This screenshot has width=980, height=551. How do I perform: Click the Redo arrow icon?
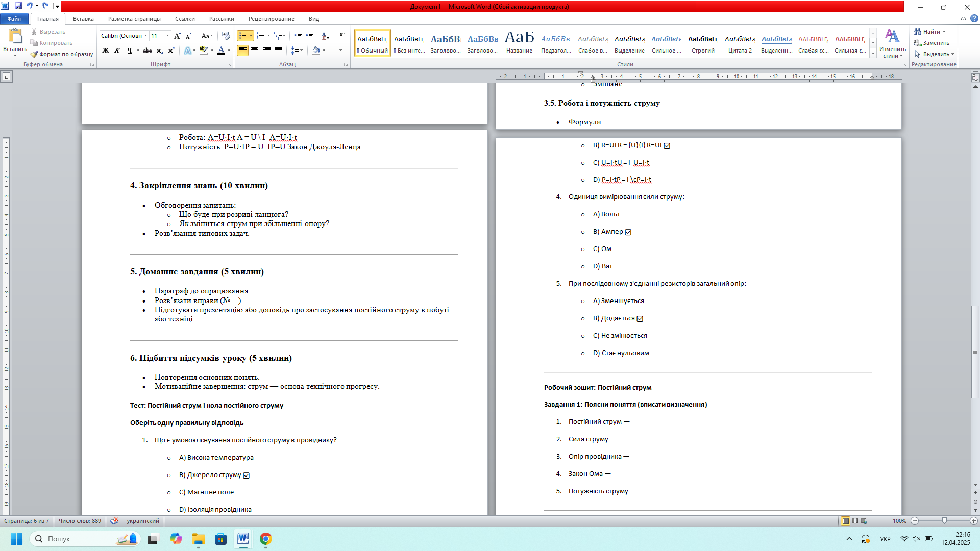(x=45, y=6)
